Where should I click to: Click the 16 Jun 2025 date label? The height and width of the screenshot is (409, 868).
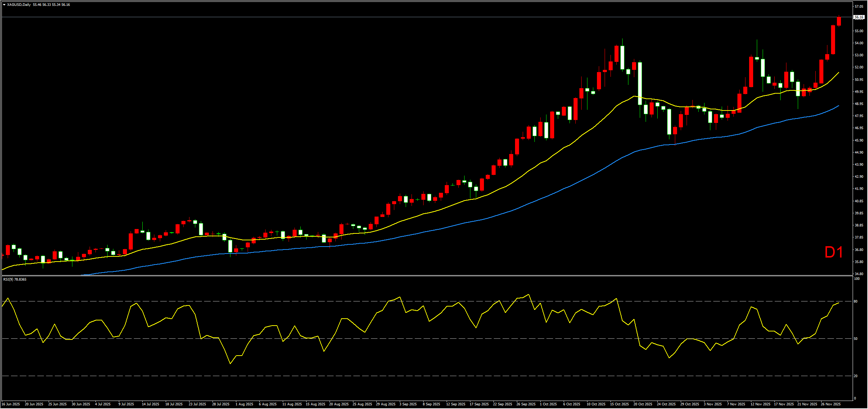tap(11, 404)
